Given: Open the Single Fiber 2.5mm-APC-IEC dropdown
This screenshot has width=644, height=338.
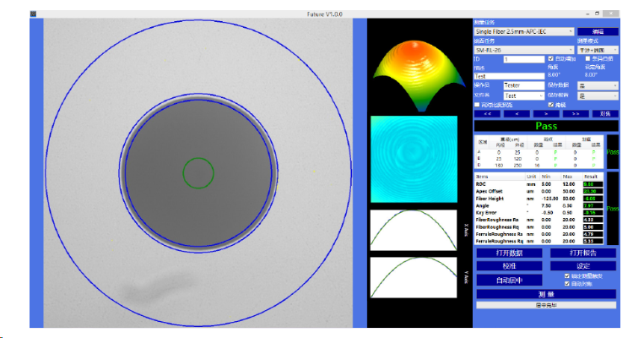Looking at the screenshot, I should pos(523,31).
